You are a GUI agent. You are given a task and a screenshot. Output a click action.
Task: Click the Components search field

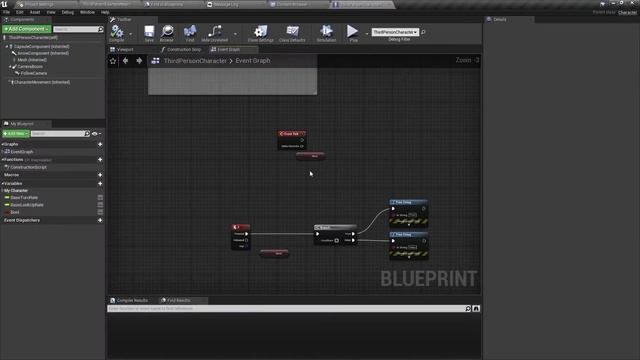point(76,29)
